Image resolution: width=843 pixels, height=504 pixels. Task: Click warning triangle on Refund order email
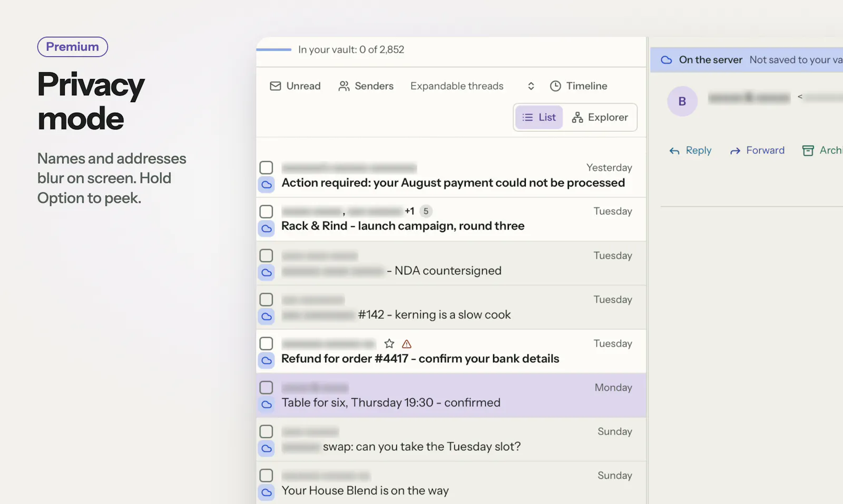pyautogui.click(x=407, y=344)
